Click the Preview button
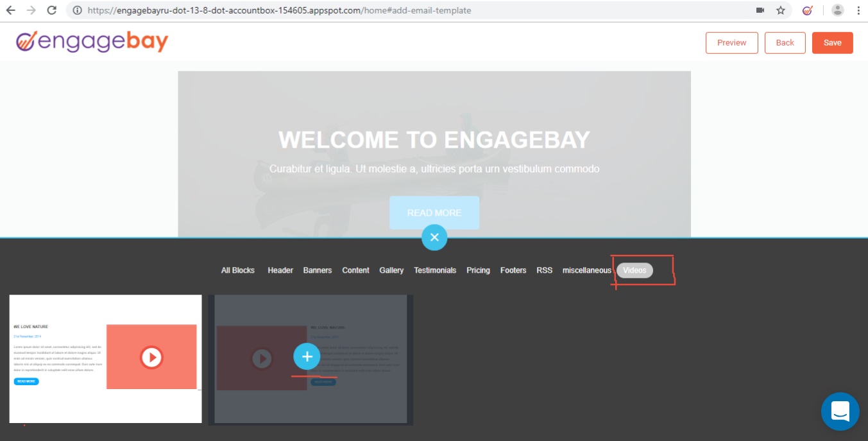The height and width of the screenshot is (441, 868). 731,43
